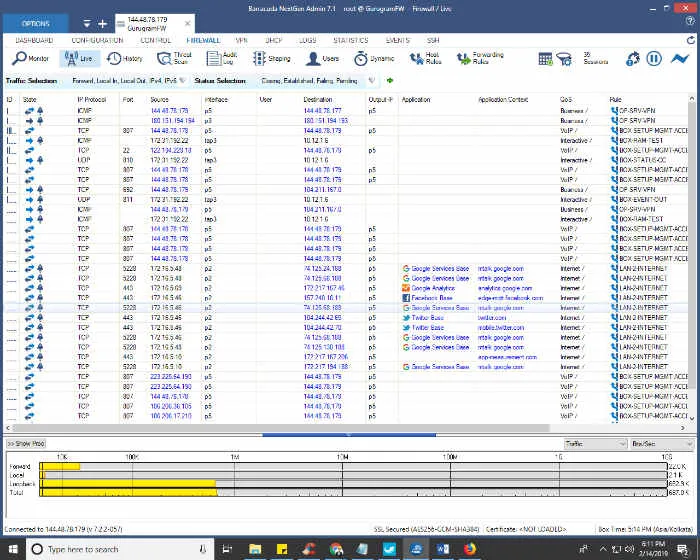Switch to the DASHBOARD tab
The image size is (700, 560).
pyautogui.click(x=34, y=40)
